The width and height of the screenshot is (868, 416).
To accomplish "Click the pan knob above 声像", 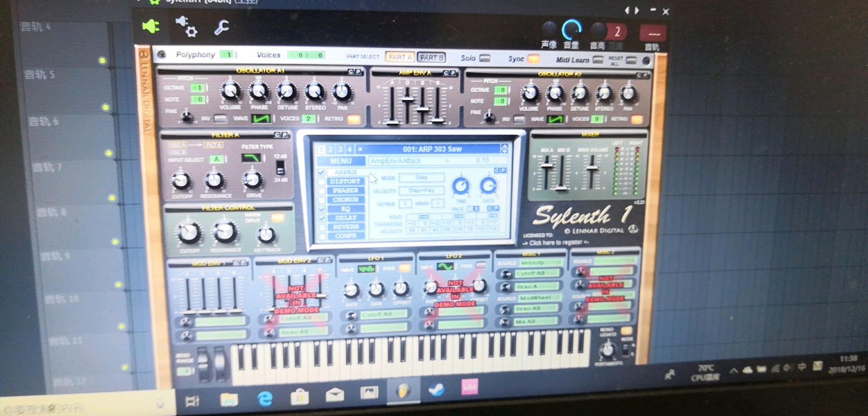I will 549,30.
